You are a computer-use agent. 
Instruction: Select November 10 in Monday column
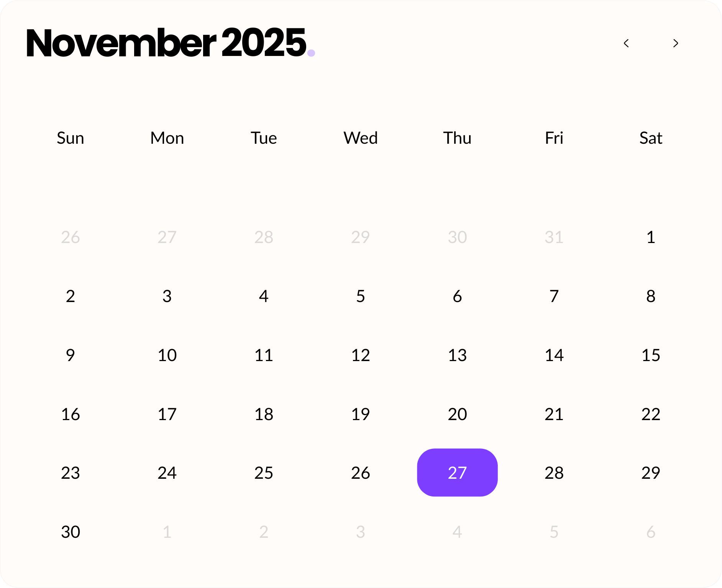(x=167, y=355)
